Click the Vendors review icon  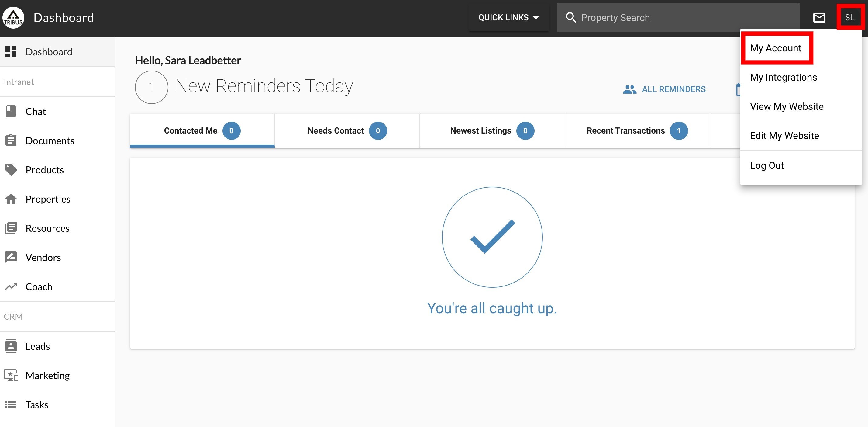[x=11, y=257]
